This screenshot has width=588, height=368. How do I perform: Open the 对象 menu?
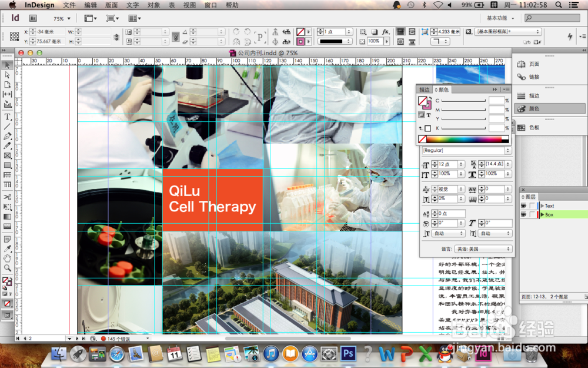pyautogui.click(x=153, y=5)
